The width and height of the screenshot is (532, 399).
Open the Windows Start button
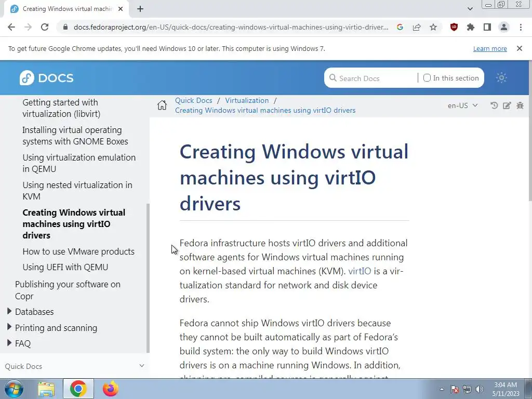click(x=14, y=389)
